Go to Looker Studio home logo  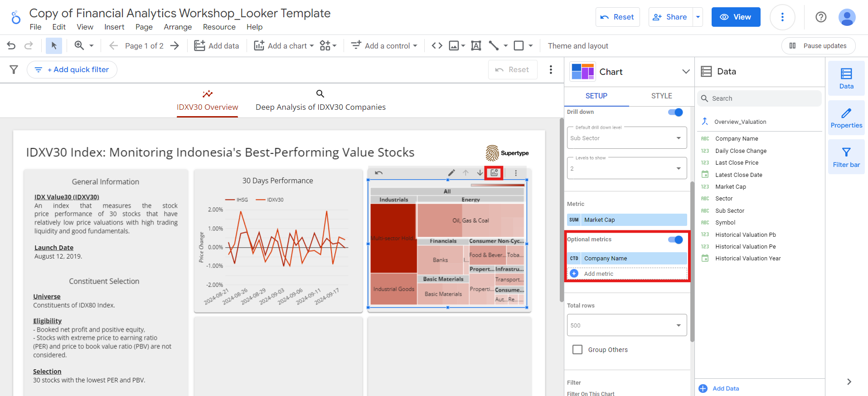(16, 18)
